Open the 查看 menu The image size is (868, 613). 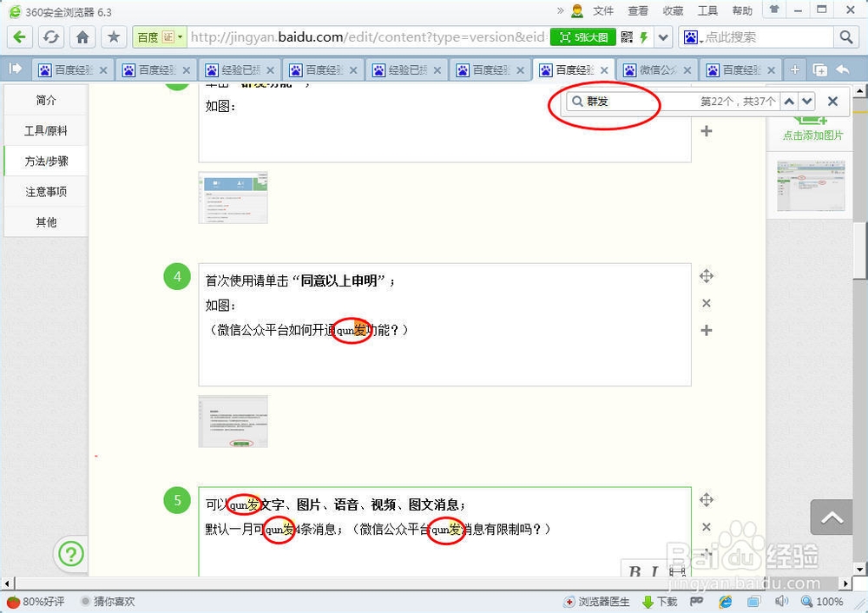(638, 10)
